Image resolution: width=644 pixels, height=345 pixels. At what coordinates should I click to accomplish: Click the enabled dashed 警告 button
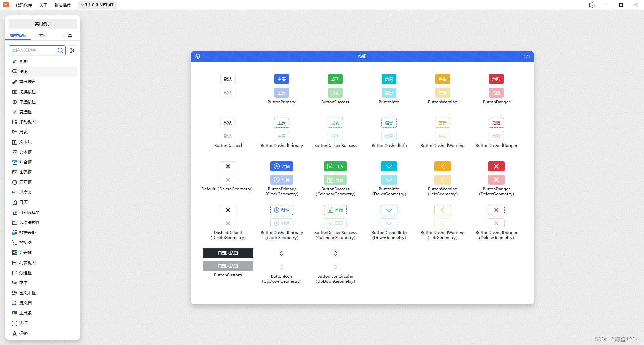tap(443, 123)
